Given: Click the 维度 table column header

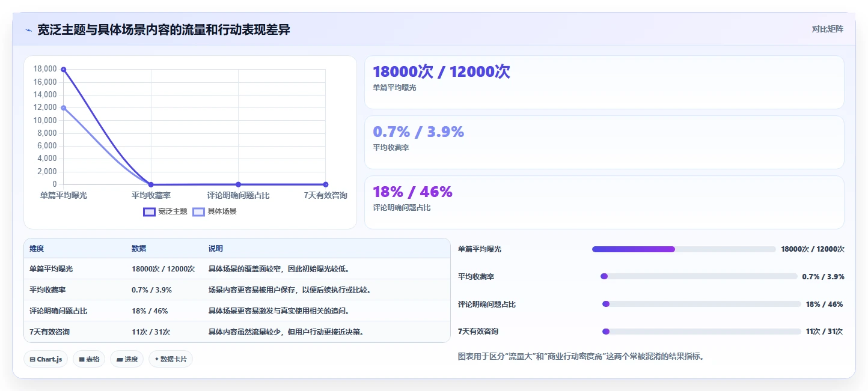Looking at the screenshot, I should 37,249.
